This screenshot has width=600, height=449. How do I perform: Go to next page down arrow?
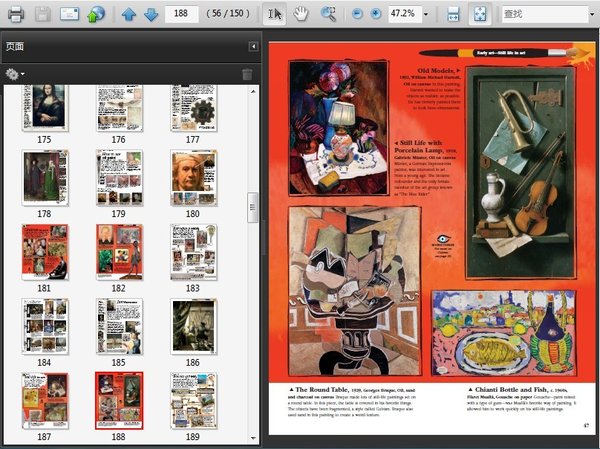click(x=151, y=15)
